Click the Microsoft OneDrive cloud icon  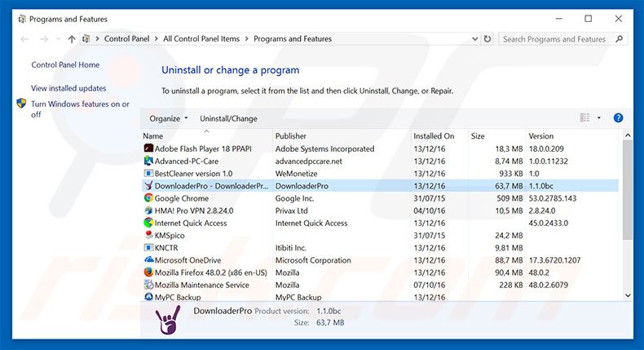pos(148,260)
